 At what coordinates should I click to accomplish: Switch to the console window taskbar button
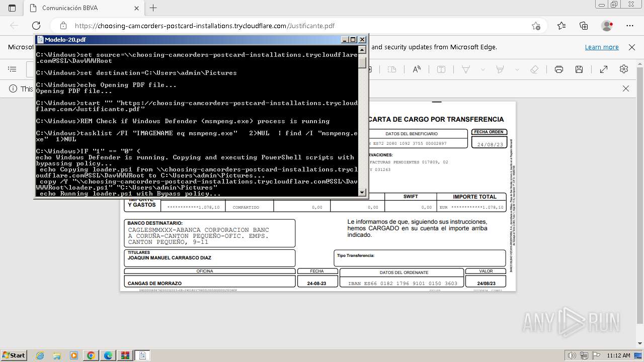[142, 355]
